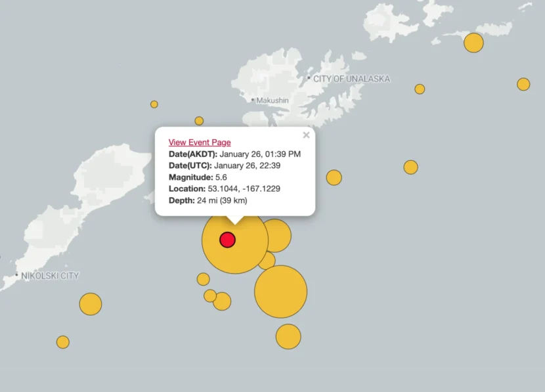This screenshot has width=545, height=392.
Task: Click the marker southeast of City of Unalaska label
Action: (x=420, y=89)
